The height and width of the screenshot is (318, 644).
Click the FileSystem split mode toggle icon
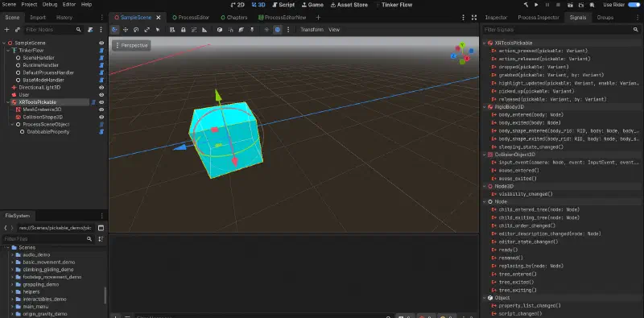[101, 228]
